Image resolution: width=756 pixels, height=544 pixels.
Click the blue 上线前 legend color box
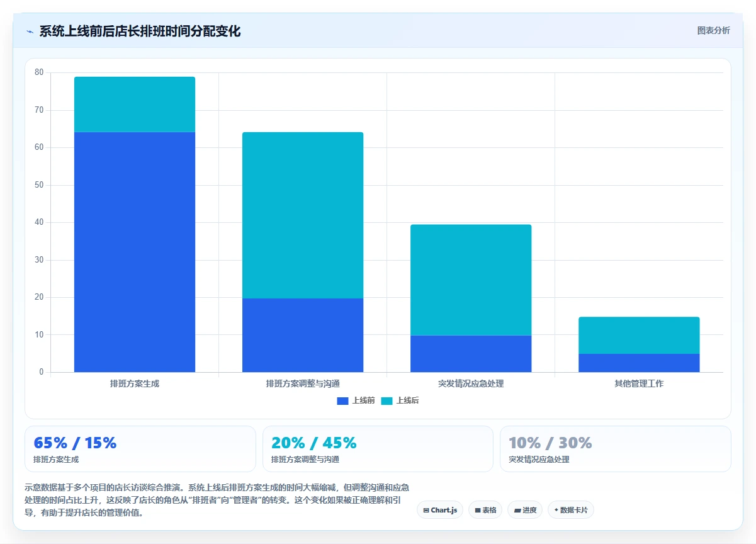click(343, 400)
